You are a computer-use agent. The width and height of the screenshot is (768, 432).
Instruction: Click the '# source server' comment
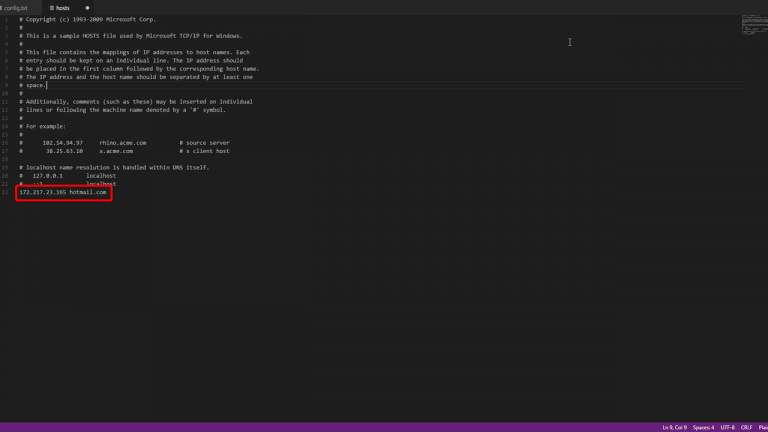(204, 143)
